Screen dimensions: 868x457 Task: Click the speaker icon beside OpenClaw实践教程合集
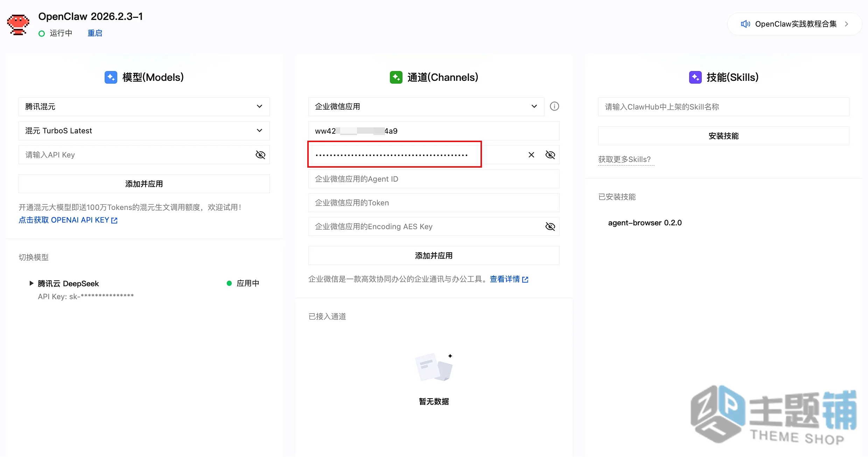[745, 24]
